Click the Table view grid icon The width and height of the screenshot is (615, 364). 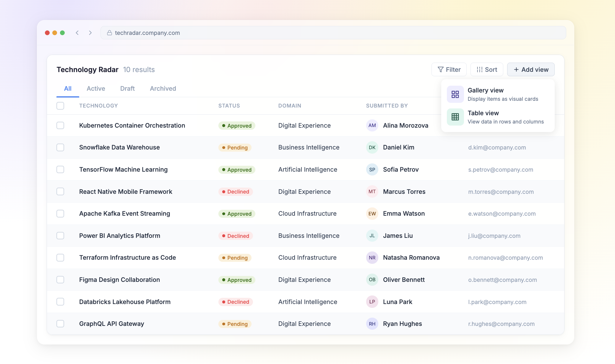tap(455, 117)
